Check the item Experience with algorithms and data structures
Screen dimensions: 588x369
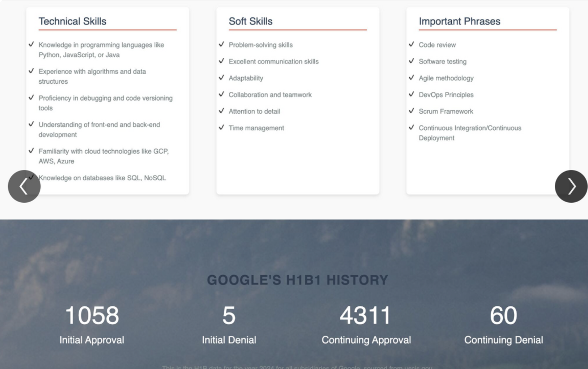pos(92,76)
